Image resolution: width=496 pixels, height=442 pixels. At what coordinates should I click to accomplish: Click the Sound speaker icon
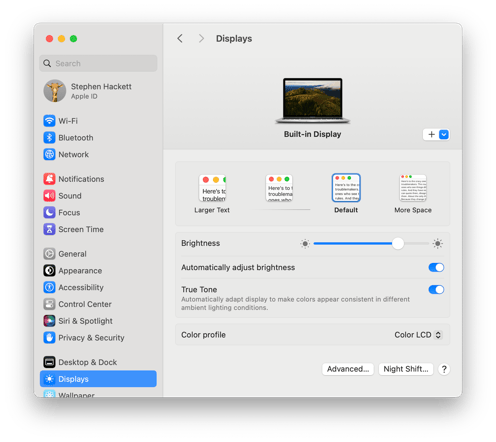[49, 196]
